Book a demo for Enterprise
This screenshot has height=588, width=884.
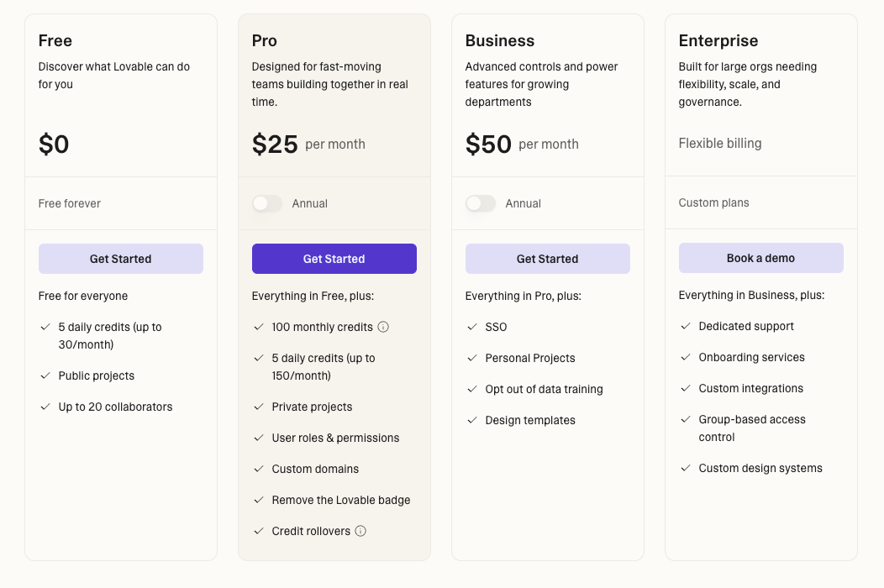(x=761, y=258)
